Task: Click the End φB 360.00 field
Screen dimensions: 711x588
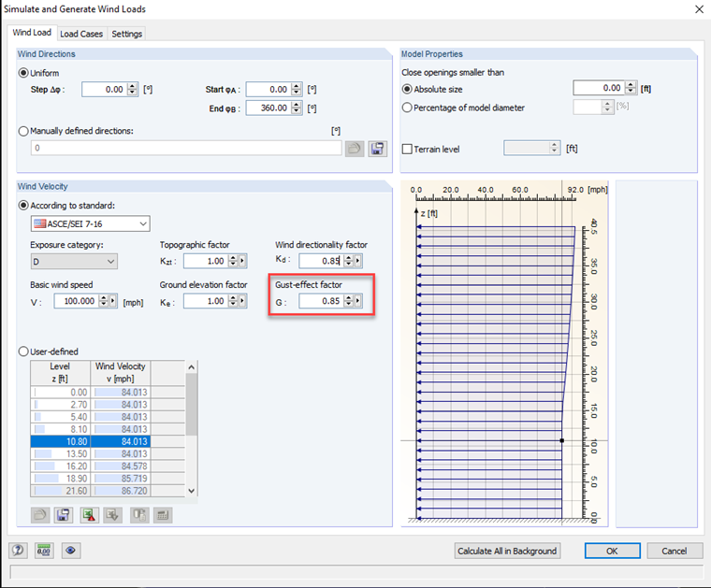Action: click(268, 108)
